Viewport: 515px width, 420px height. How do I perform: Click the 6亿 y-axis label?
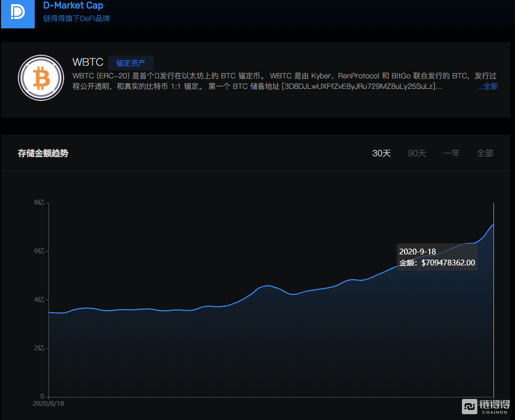[x=39, y=251]
